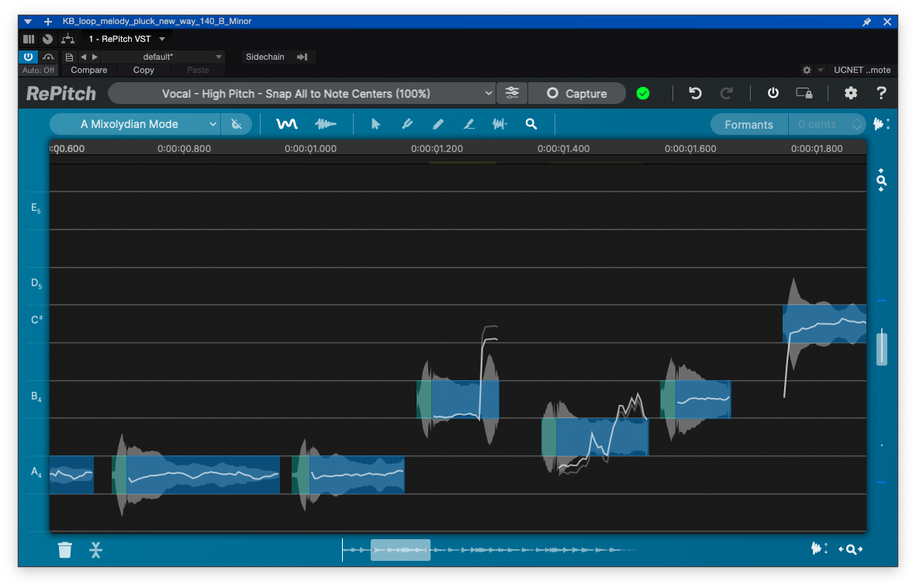Viewport: 916px width, 588px height.
Task: Click the B4 pitch label
Action: (x=36, y=397)
